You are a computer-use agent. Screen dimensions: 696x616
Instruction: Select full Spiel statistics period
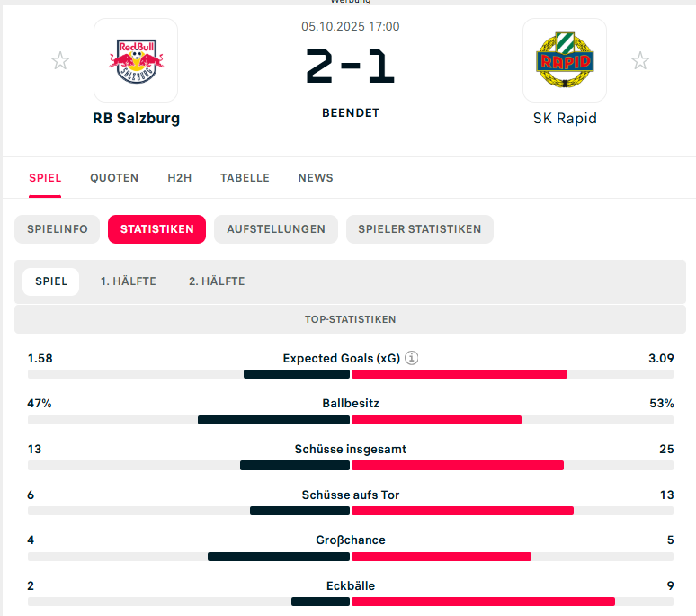pos(51,281)
